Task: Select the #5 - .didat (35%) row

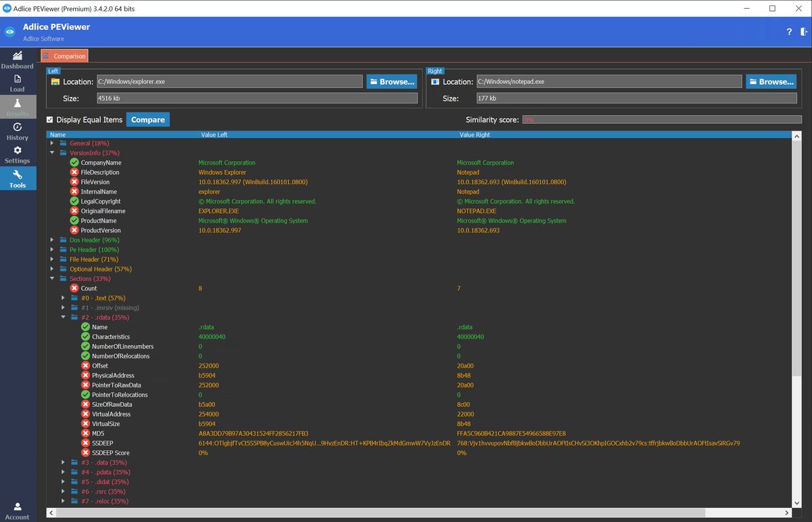Action: point(104,482)
